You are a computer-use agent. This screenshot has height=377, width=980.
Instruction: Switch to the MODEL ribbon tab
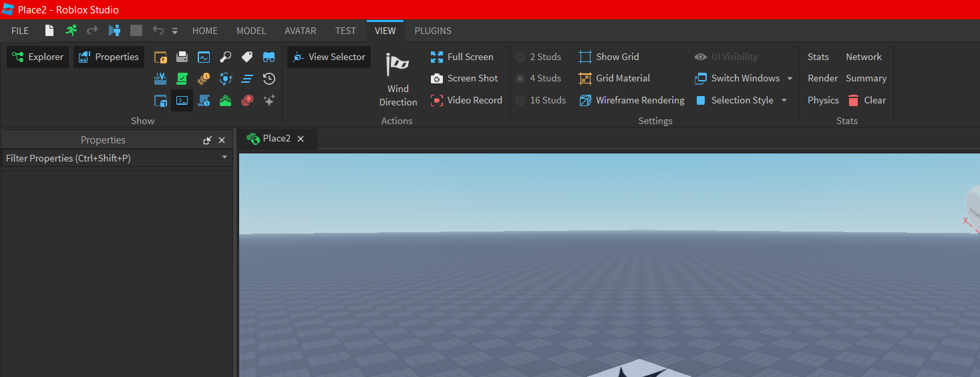click(x=251, y=31)
